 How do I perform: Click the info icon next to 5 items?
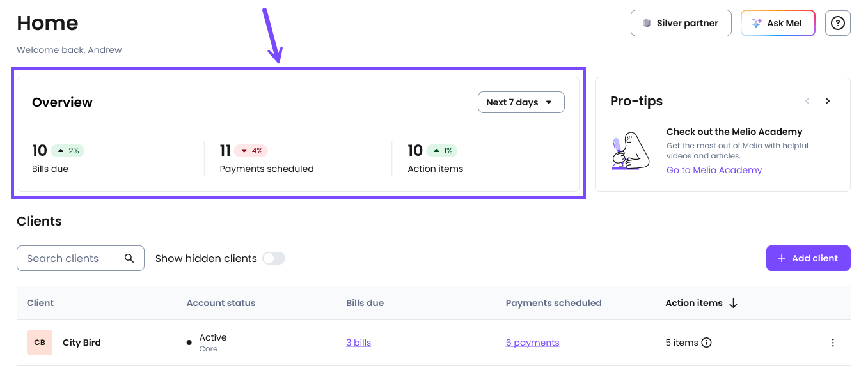(706, 343)
